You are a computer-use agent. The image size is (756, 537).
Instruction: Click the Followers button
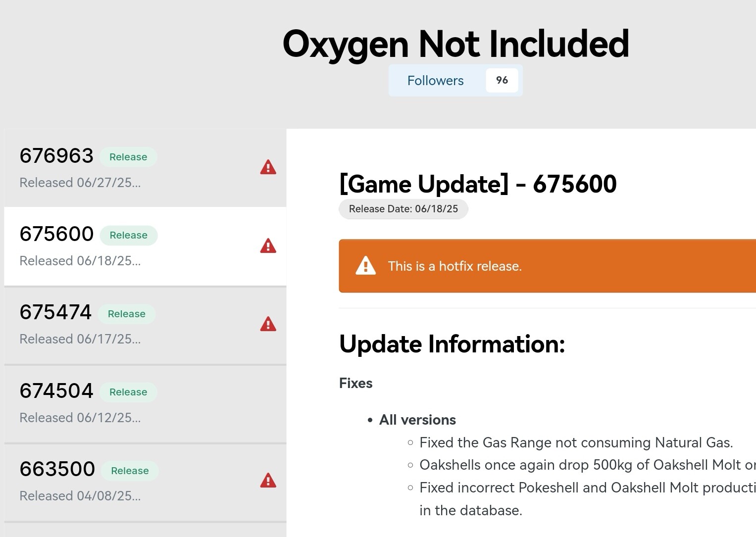click(x=455, y=80)
